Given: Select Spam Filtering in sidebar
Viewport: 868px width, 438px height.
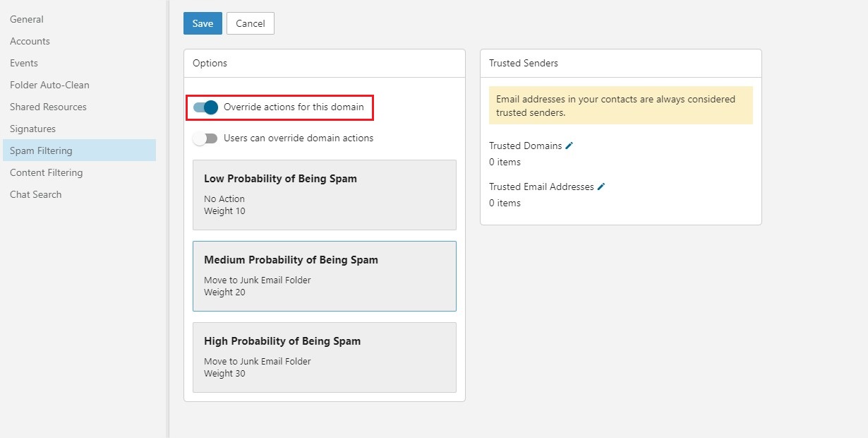Looking at the screenshot, I should tap(78, 150).
